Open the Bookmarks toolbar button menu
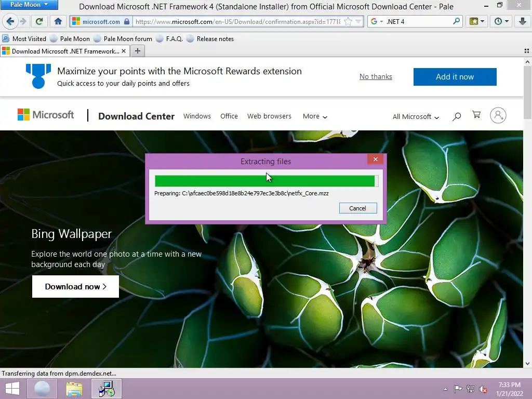Screen dimensions: 532x399 (477, 21)
